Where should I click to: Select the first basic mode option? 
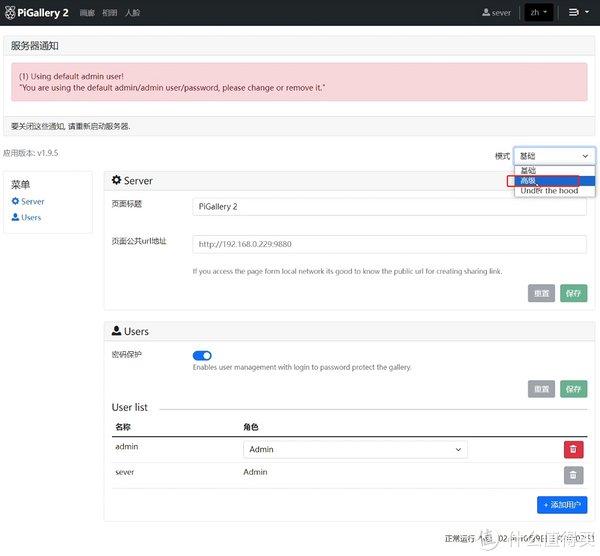[554, 170]
